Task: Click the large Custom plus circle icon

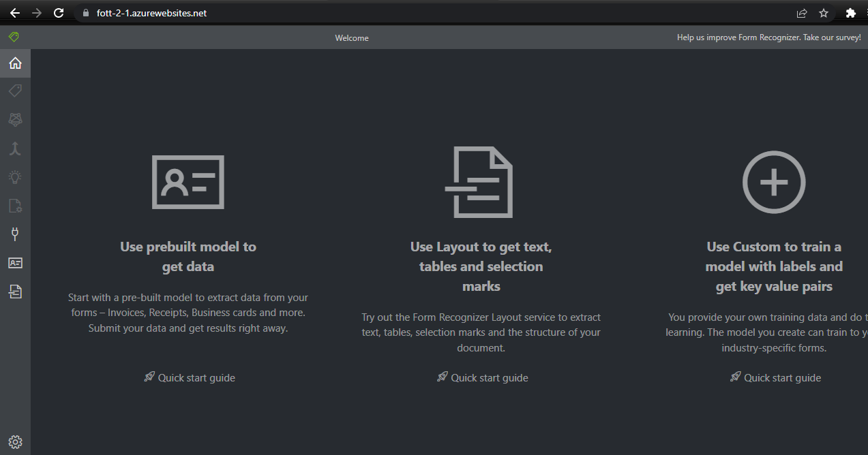Action: click(774, 183)
